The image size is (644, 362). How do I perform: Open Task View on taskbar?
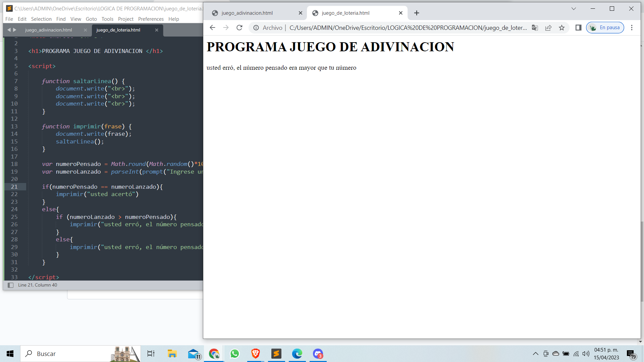coord(151,354)
